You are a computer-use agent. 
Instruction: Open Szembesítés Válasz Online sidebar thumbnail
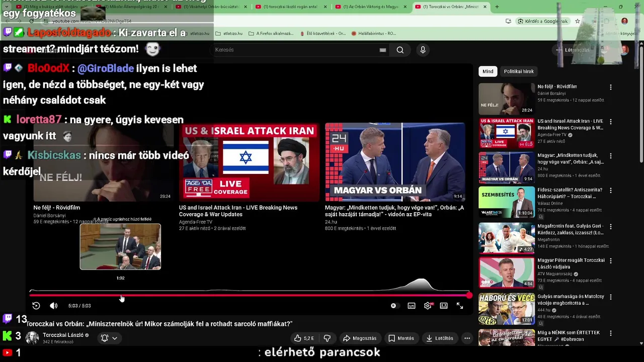point(507,202)
